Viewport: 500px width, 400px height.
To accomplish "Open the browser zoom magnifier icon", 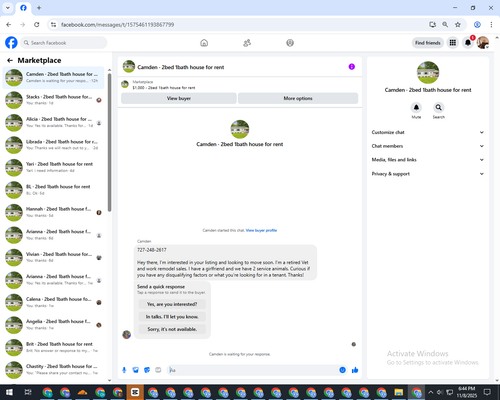I will (445, 25).
